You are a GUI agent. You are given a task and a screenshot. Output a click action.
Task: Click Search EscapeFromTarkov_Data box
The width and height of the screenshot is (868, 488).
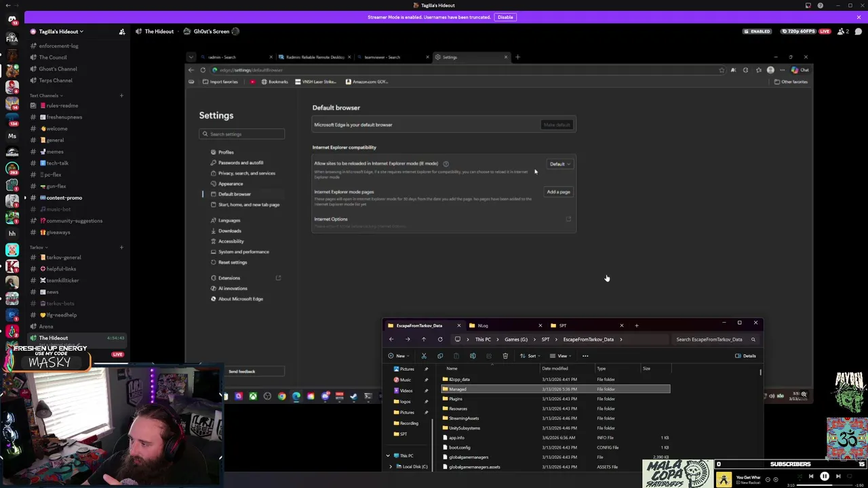click(715, 340)
